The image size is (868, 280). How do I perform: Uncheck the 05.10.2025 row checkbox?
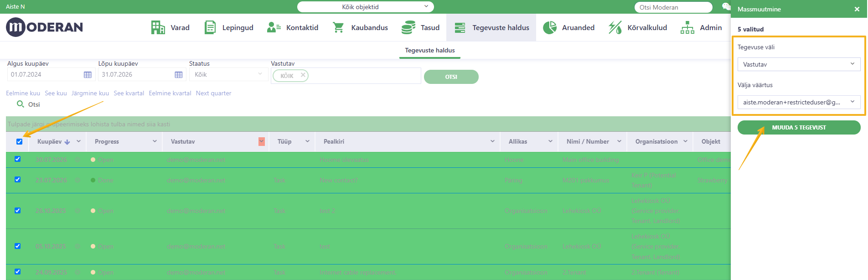(x=17, y=246)
